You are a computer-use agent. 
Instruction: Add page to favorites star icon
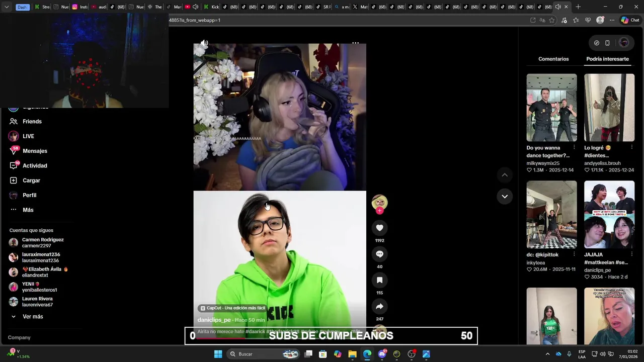(552, 20)
